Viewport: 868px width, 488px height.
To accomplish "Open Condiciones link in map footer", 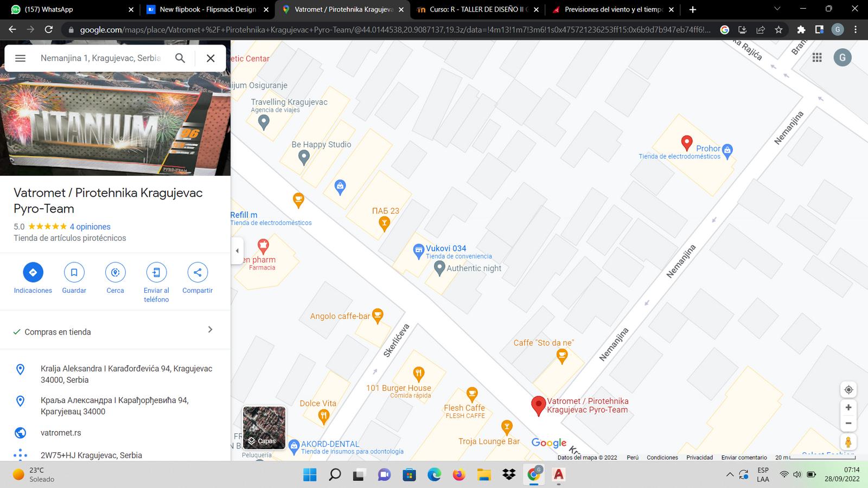I will tap(662, 458).
